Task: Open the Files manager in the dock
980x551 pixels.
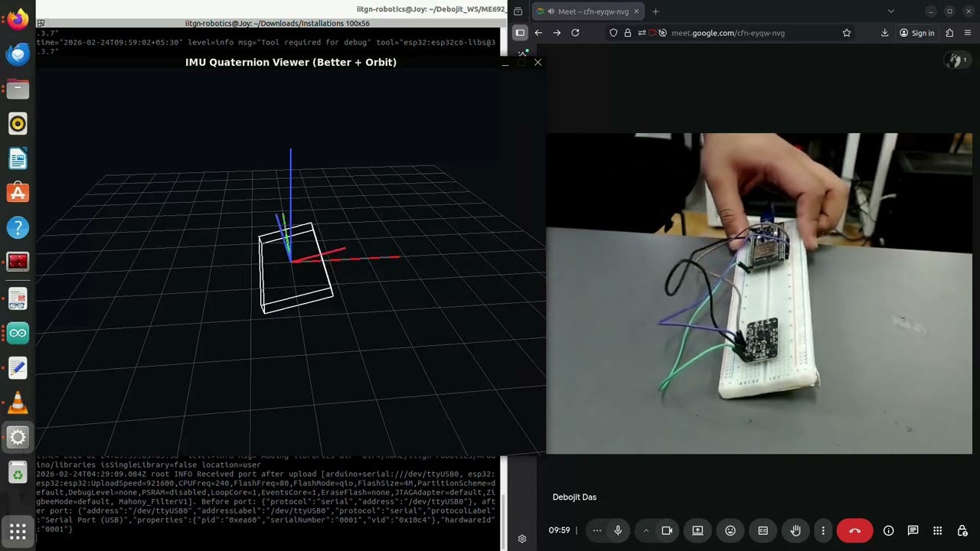Action: click(18, 89)
